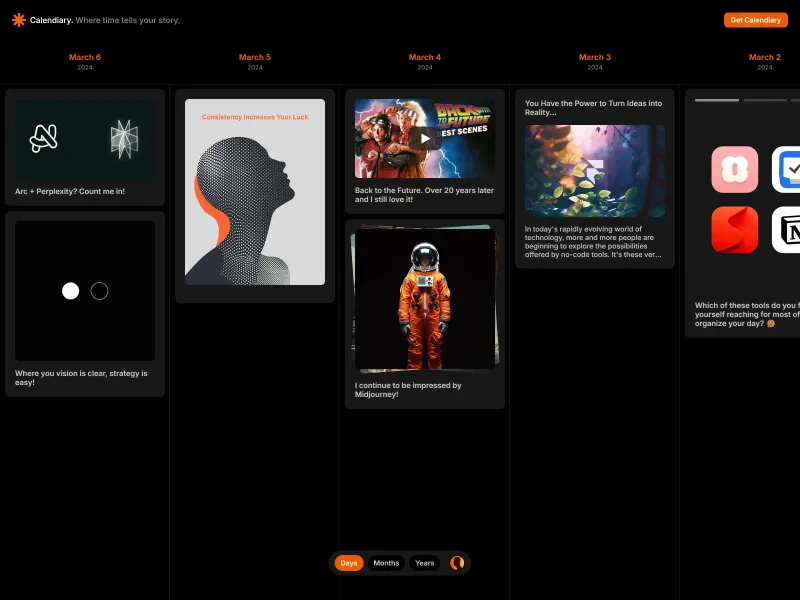Switch to the Days view
Viewport: 800px width, 600px height.
click(349, 563)
